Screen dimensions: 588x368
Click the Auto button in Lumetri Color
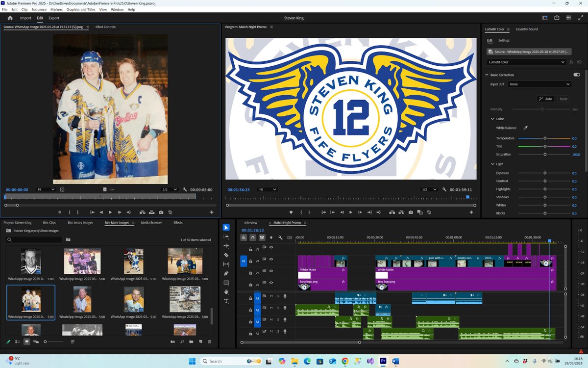coord(545,99)
